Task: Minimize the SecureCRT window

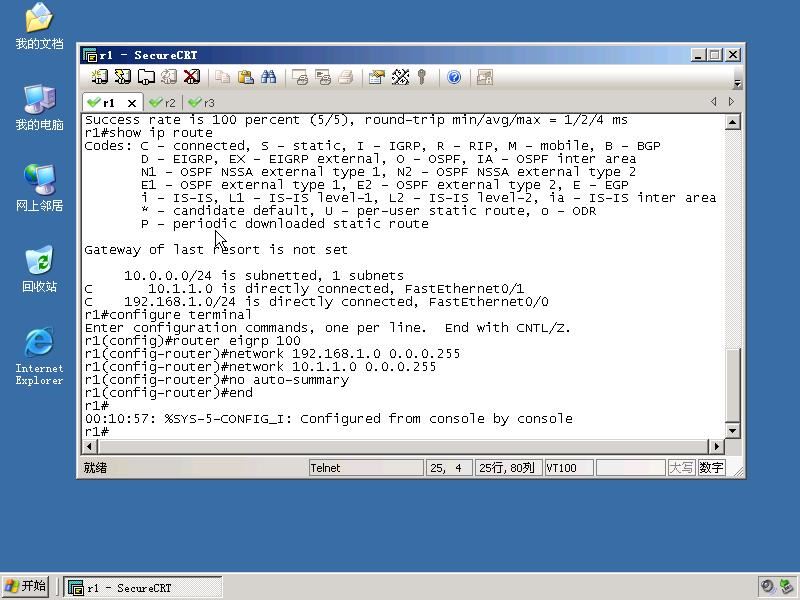Action: coord(697,55)
